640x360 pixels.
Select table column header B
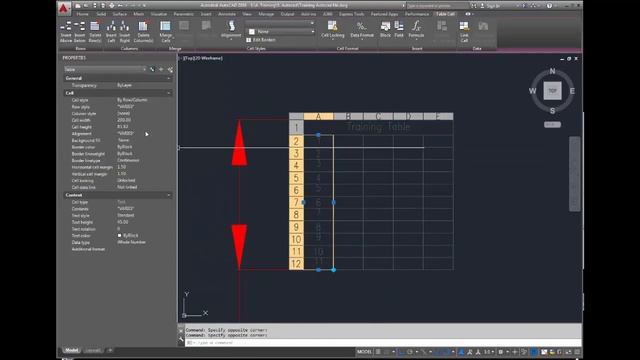[348, 116]
